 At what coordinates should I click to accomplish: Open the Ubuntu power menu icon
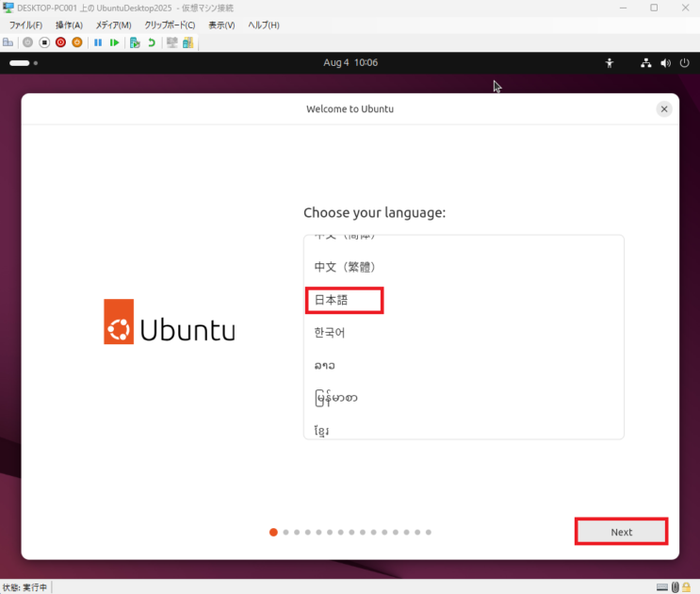click(x=684, y=63)
